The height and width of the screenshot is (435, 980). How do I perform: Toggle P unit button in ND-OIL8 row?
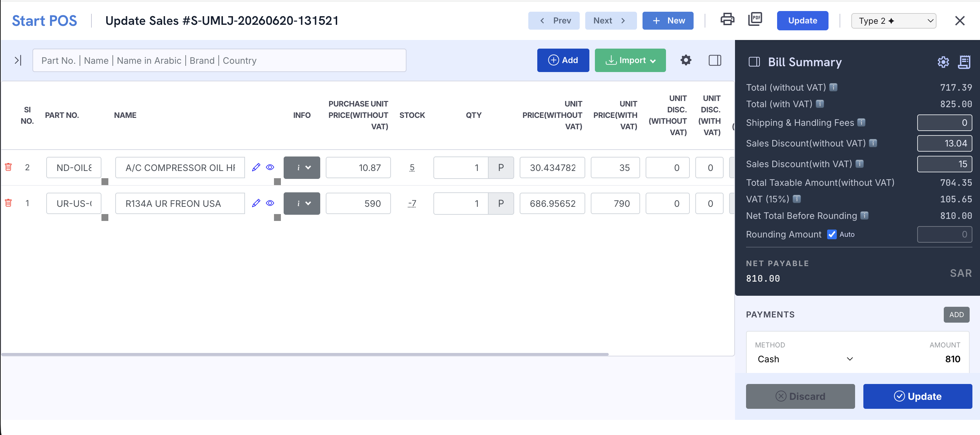501,168
